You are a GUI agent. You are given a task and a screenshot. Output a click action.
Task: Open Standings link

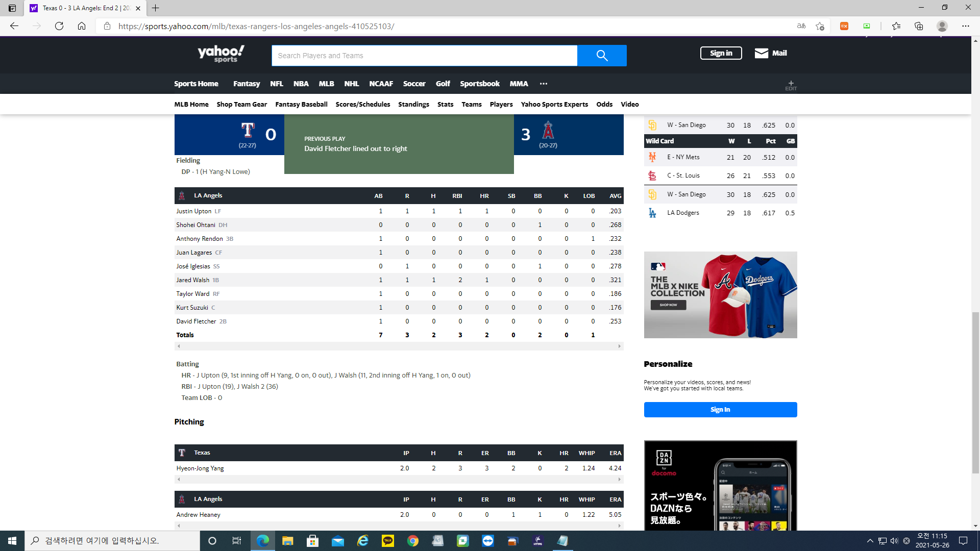click(x=413, y=104)
